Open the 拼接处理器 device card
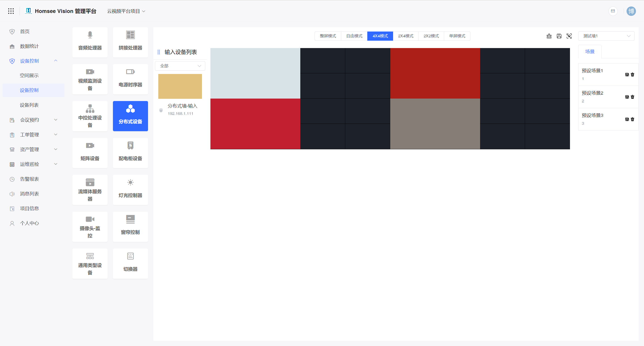Screen dimensions: 644x346 point(130,42)
